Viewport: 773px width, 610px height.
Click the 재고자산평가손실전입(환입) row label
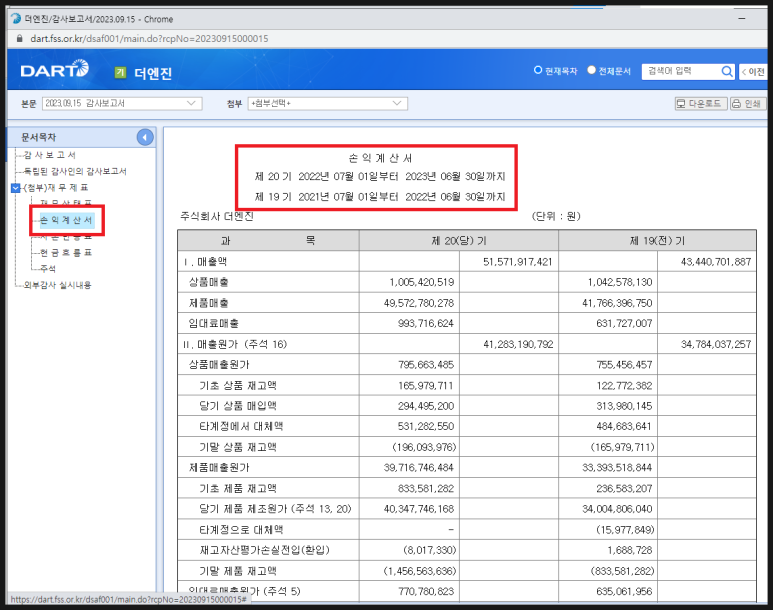(264, 550)
